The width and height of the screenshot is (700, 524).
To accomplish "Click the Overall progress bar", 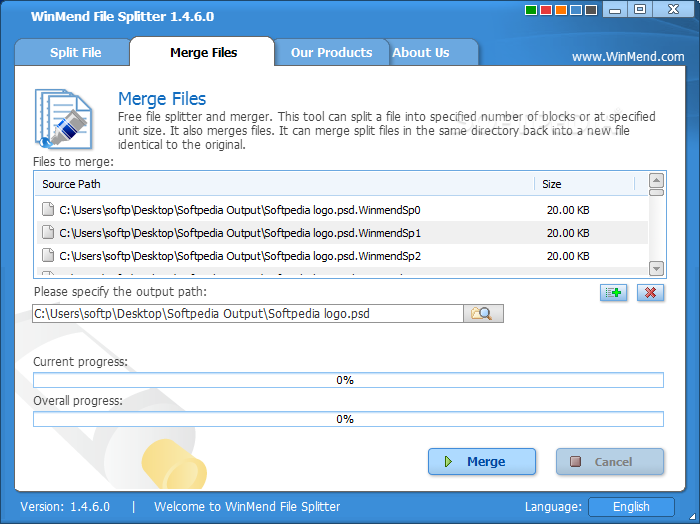I will (348, 419).
